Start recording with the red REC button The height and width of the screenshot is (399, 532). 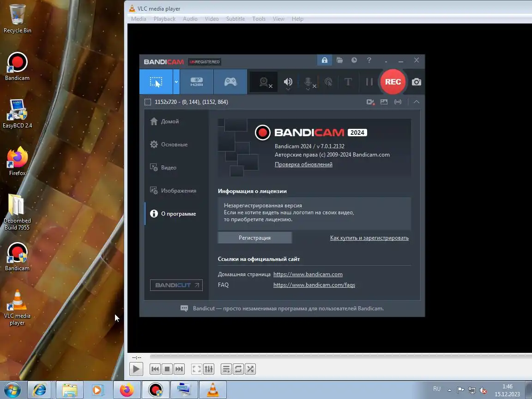pyautogui.click(x=393, y=82)
